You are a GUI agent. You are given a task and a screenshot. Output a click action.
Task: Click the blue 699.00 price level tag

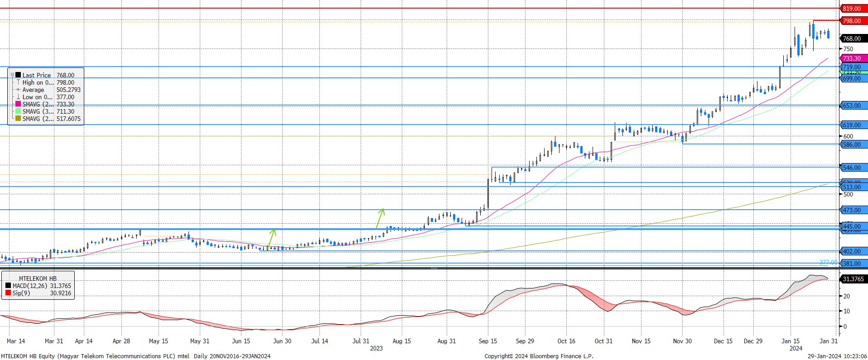pyautogui.click(x=854, y=78)
